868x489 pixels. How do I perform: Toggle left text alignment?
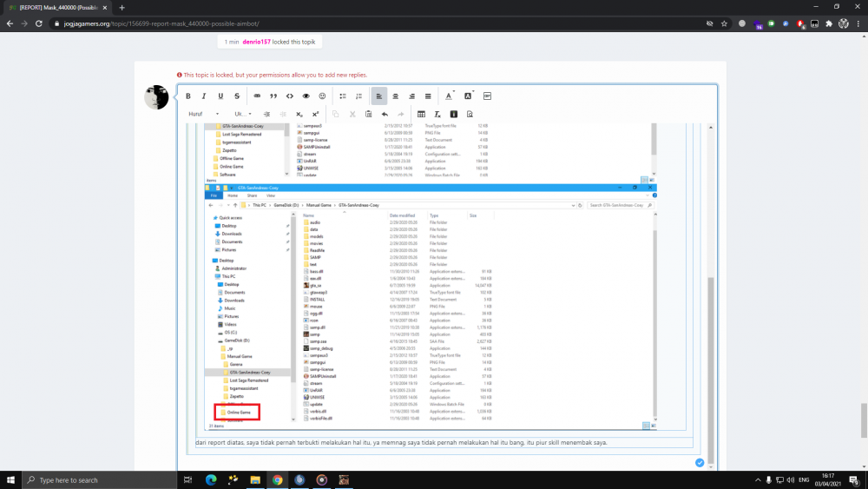coord(379,96)
